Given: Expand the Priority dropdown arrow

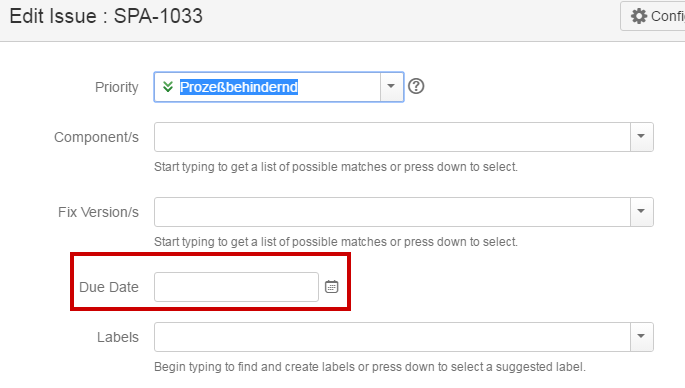Looking at the screenshot, I should [391, 87].
